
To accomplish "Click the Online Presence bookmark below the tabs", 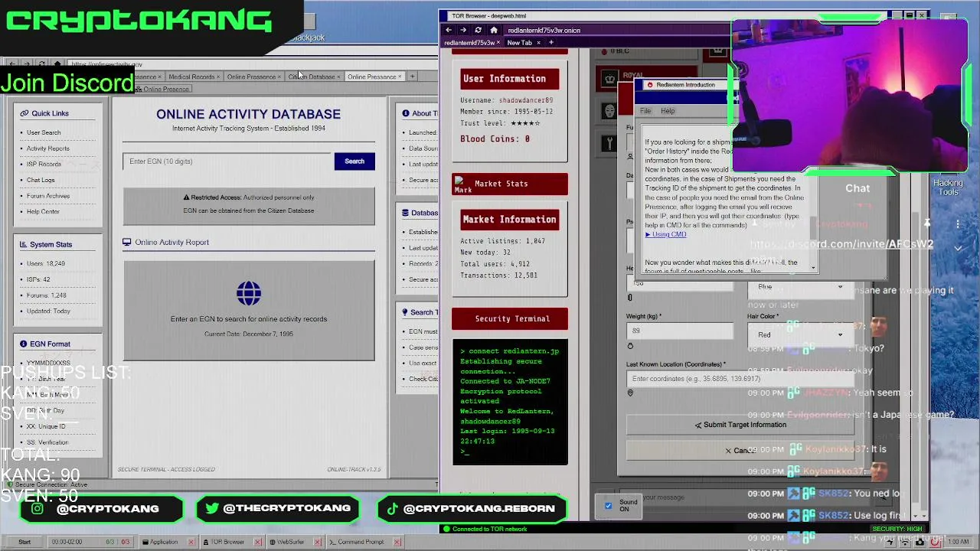I will (x=162, y=90).
